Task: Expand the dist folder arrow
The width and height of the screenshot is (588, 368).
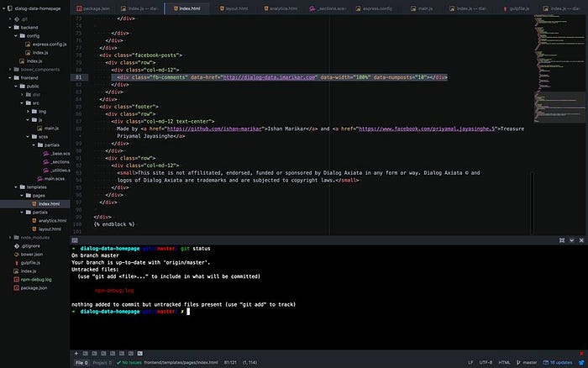Action: [x=22, y=95]
